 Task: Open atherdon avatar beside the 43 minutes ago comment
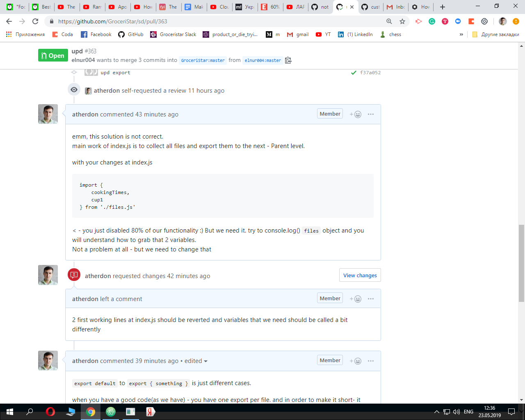(x=48, y=114)
